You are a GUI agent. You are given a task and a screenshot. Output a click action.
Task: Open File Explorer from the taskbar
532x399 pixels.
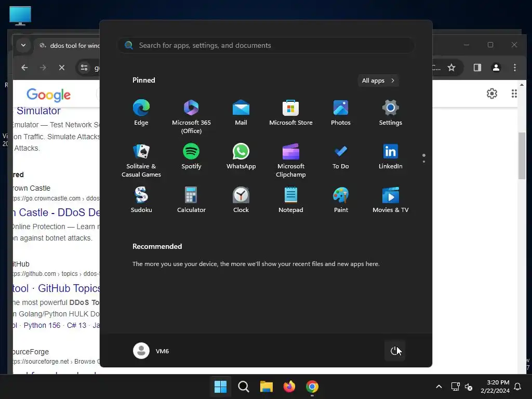pos(267,387)
